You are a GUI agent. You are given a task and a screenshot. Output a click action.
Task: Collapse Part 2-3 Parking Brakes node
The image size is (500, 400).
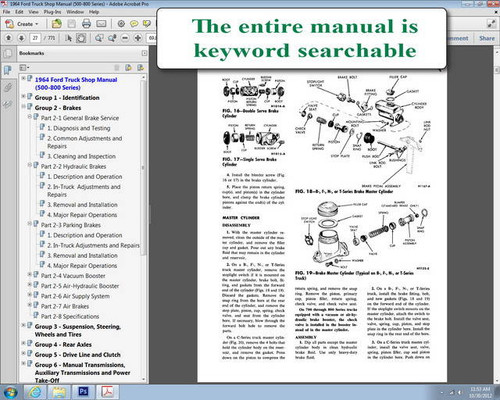point(30,223)
